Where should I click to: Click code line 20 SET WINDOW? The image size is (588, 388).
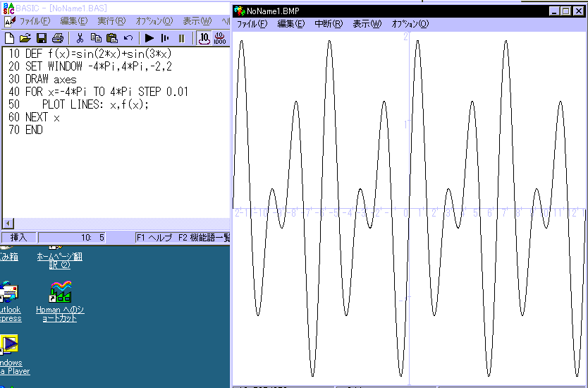pyautogui.click(x=90, y=66)
